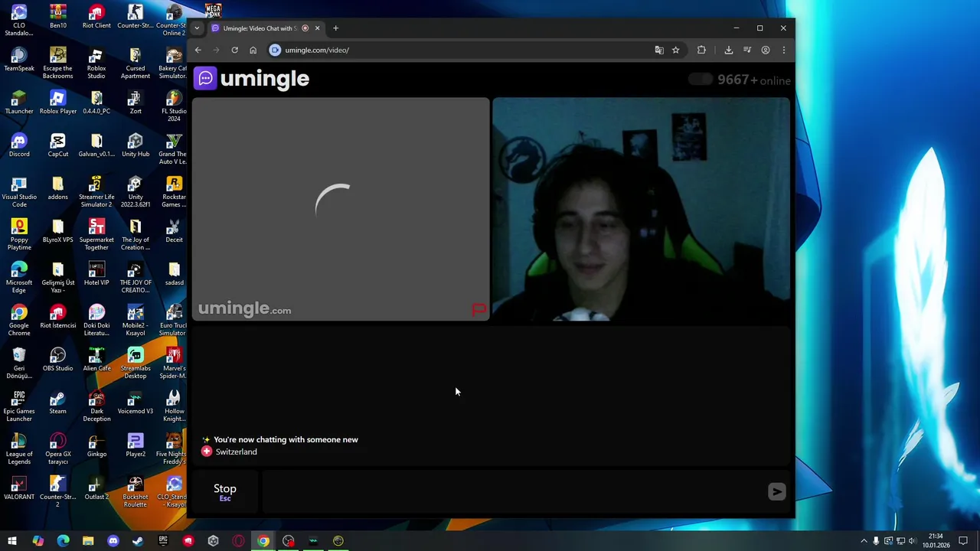Open a new browser tab

[335, 28]
